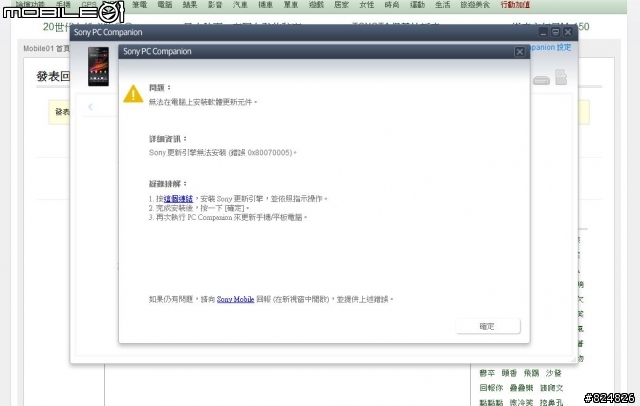Open the 運動 menu in Mobile01 navigation
640x406 pixels.
click(x=417, y=5)
